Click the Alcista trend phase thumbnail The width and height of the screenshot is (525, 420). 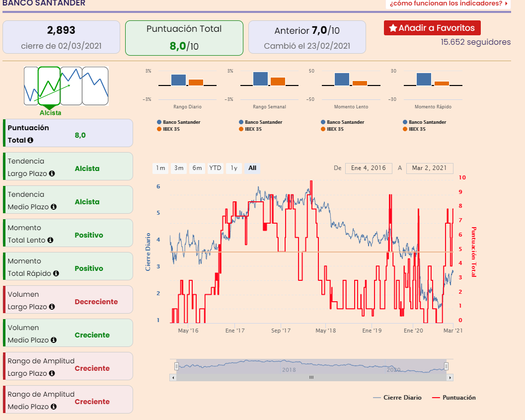49,86
